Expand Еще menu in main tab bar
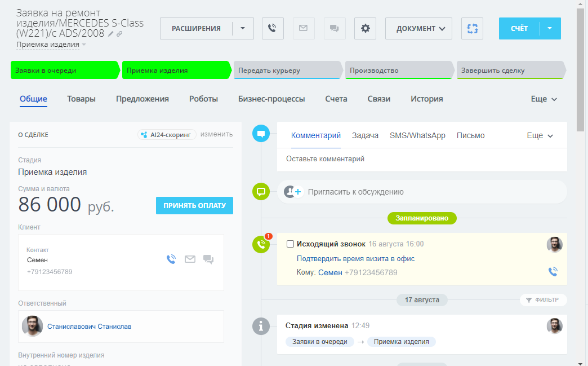The width and height of the screenshot is (588, 366). pyautogui.click(x=544, y=99)
